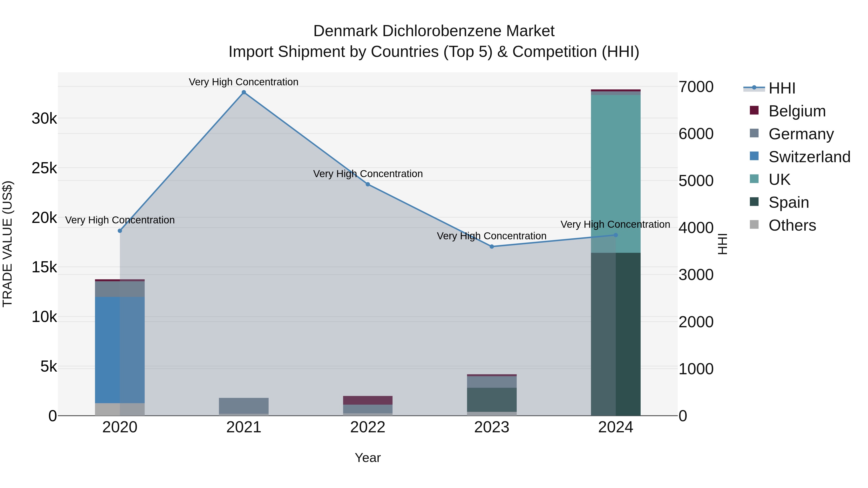
Task: Click the 2024 x-axis label
Action: pyautogui.click(x=616, y=427)
